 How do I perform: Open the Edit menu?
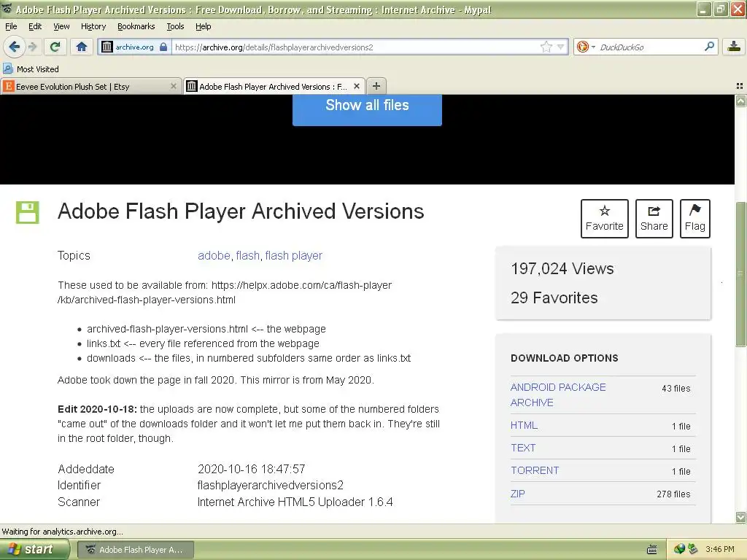pos(35,26)
